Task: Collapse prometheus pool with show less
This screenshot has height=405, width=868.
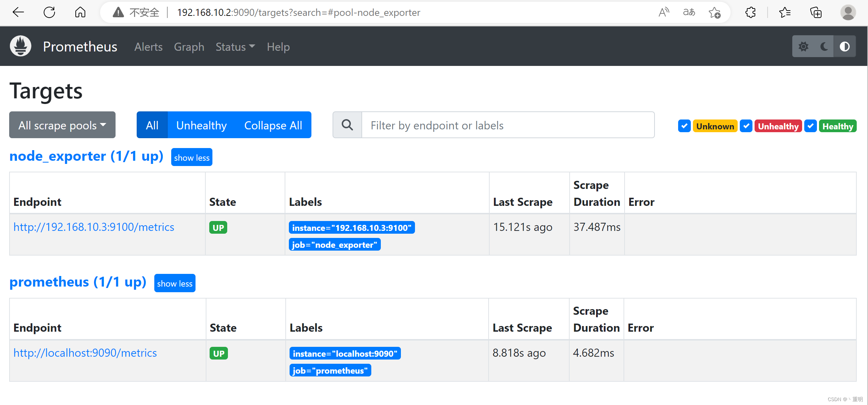Action: tap(175, 283)
